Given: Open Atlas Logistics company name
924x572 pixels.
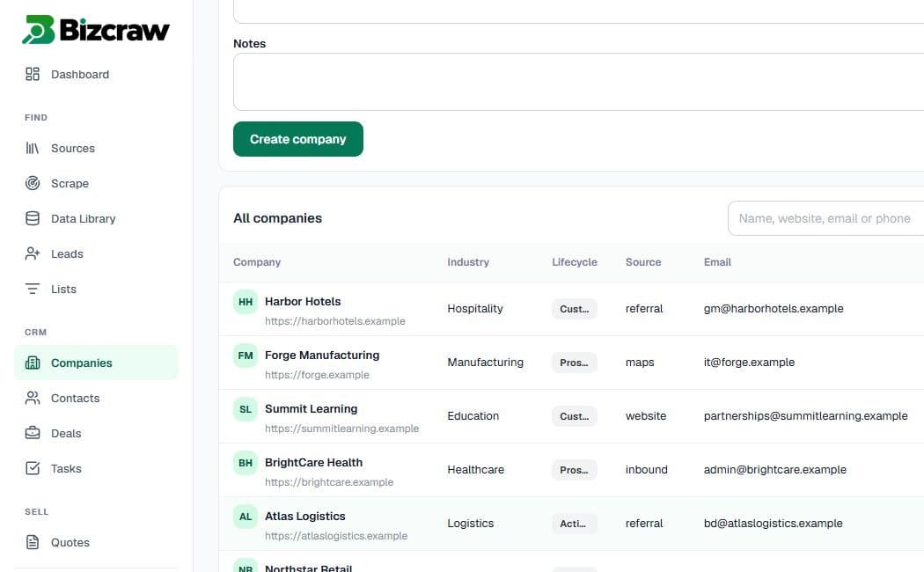Looking at the screenshot, I should coord(305,516).
